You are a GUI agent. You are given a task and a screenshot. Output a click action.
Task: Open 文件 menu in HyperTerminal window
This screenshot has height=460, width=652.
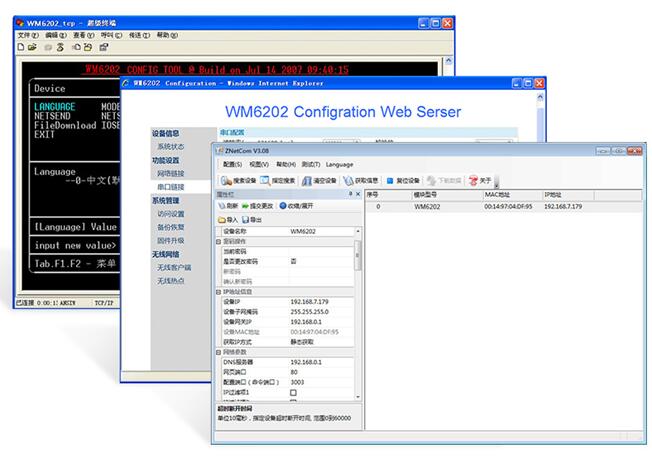pos(28,35)
